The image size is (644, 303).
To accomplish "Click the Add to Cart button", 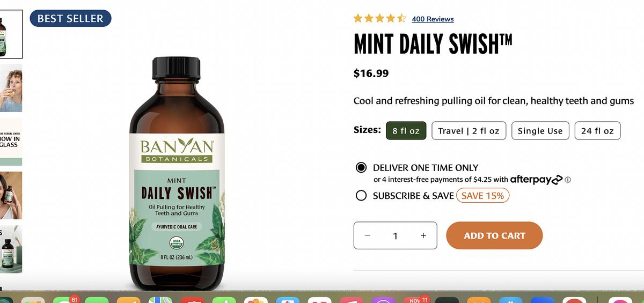I will click(494, 235).
